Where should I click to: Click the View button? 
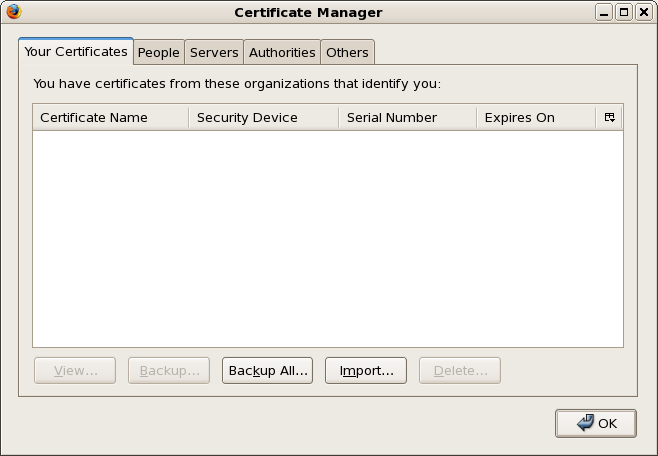(x=75, y=371)
